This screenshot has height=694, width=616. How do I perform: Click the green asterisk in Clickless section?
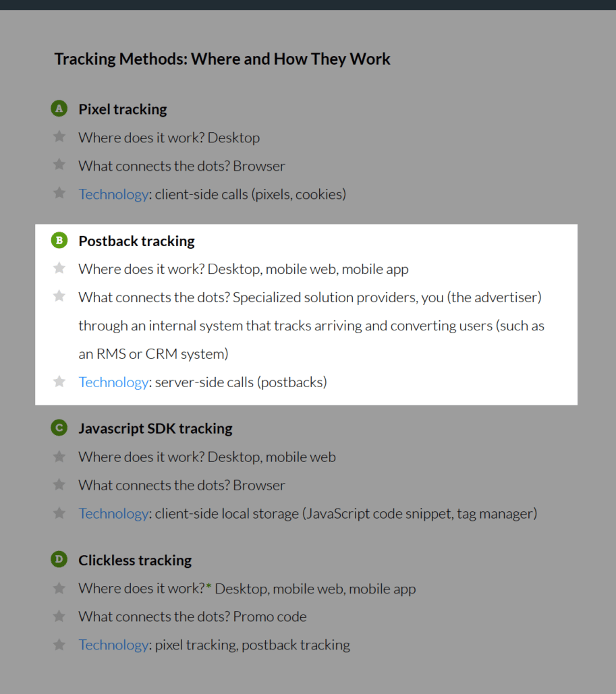pos(209,587)
